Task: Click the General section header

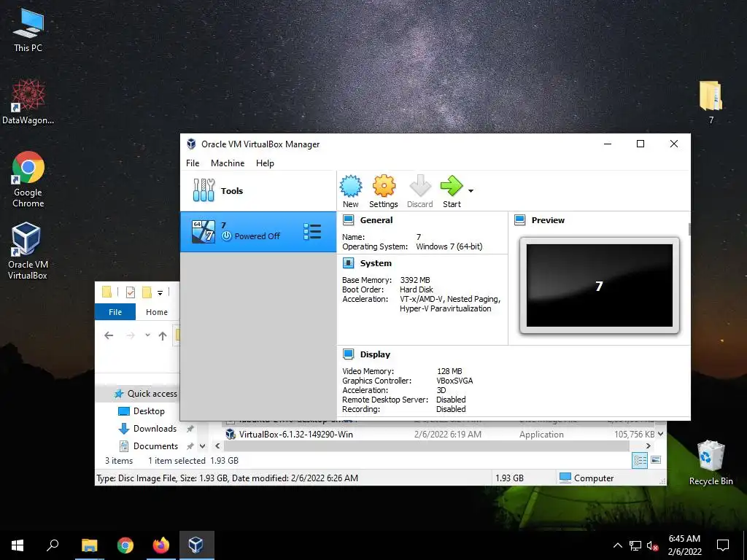Action: pyautogui.click(x=376, y=220)
